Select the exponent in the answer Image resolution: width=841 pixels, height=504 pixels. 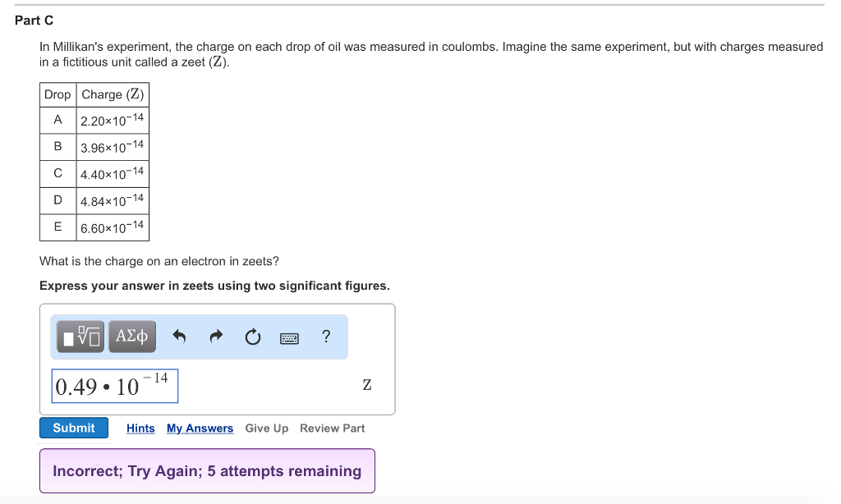(152, 378)
